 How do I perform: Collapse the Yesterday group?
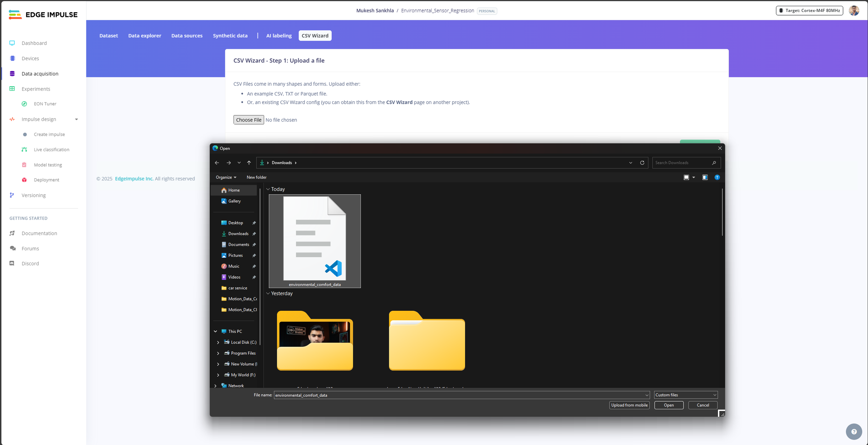click(x=268, y=293)
